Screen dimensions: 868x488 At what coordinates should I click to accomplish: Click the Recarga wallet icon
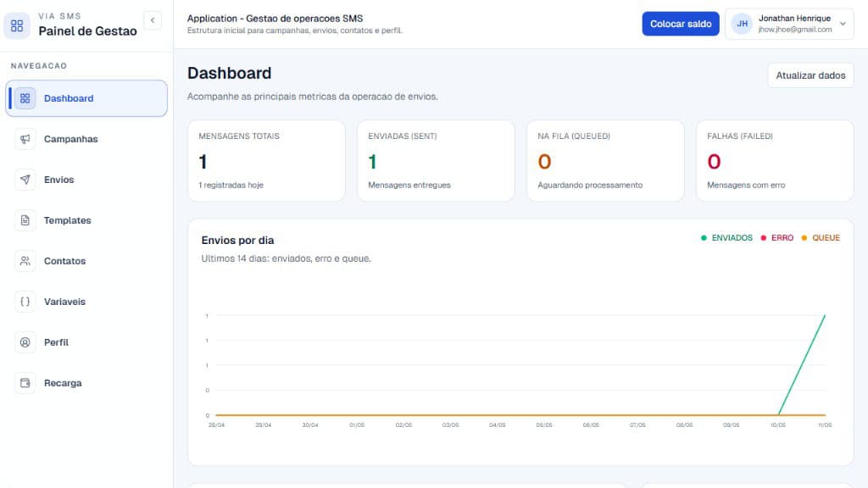(25, 383)
